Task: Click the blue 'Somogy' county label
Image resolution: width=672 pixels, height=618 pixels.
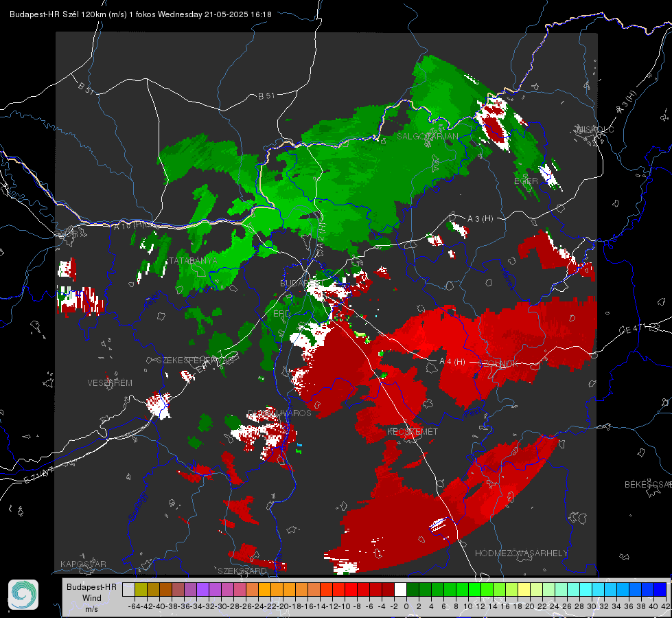Action: tap(137, 507)
